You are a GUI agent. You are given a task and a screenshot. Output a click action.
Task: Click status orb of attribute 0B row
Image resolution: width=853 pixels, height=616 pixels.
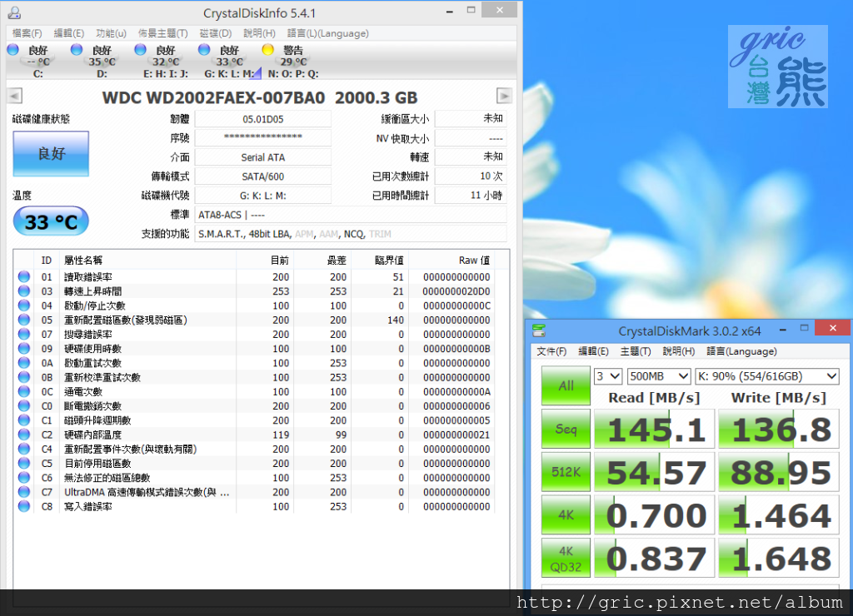click(x=24, y=377)
